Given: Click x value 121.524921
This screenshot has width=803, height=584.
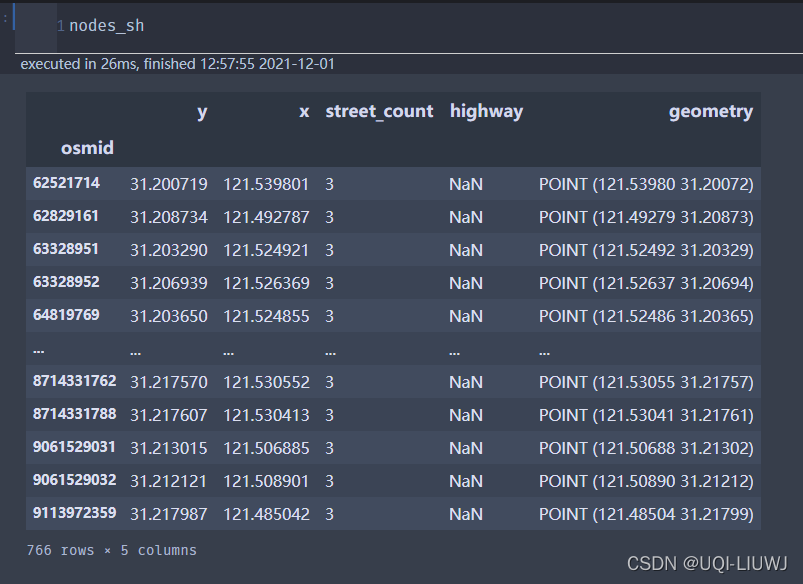Looking at the screenshot, I should [x=266, y=250].
